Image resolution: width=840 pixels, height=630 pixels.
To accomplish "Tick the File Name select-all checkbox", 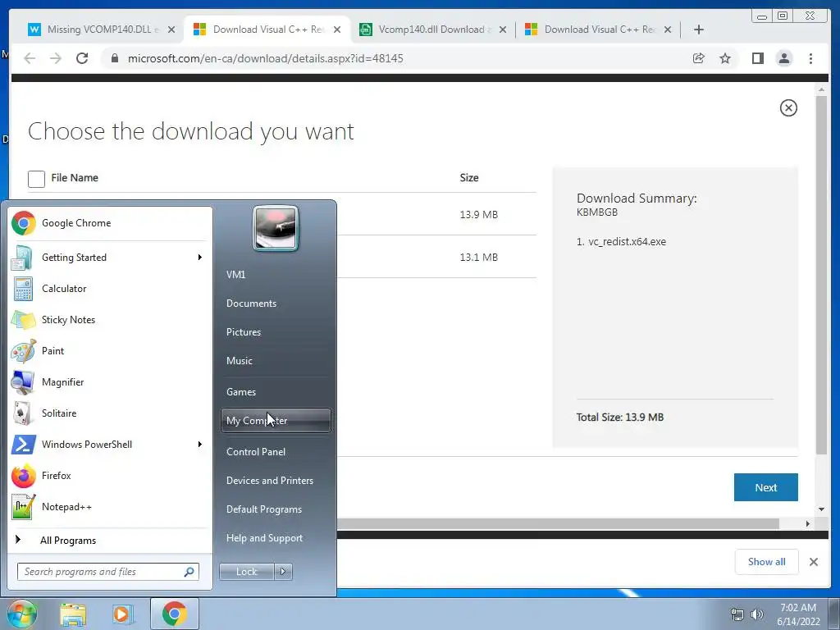I will pyautogui.click(x=36, y=179).
